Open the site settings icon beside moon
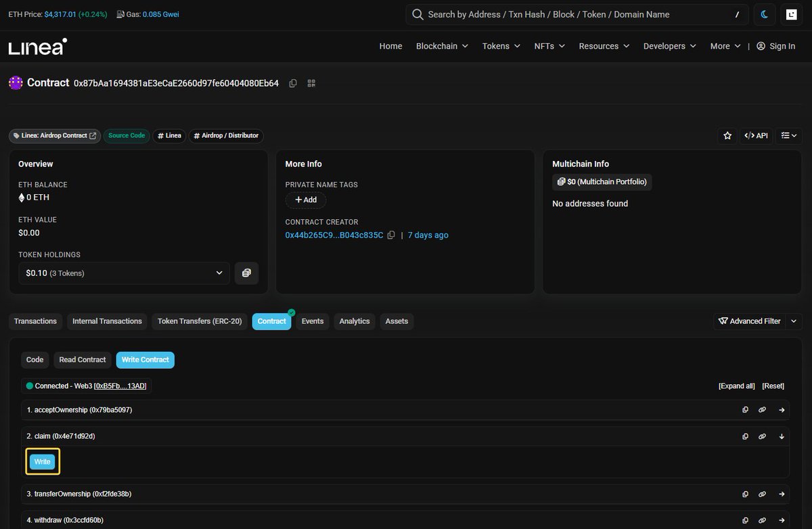 pyautogui.click(x=790, y=14)
